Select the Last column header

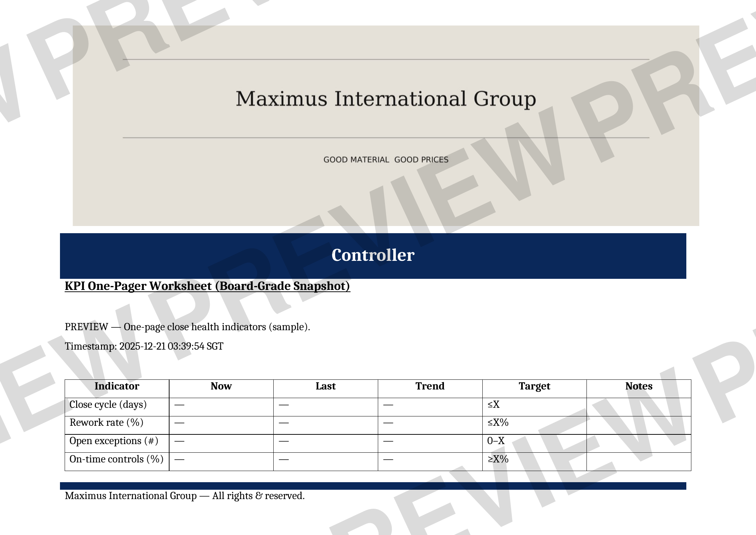[325, 386]
